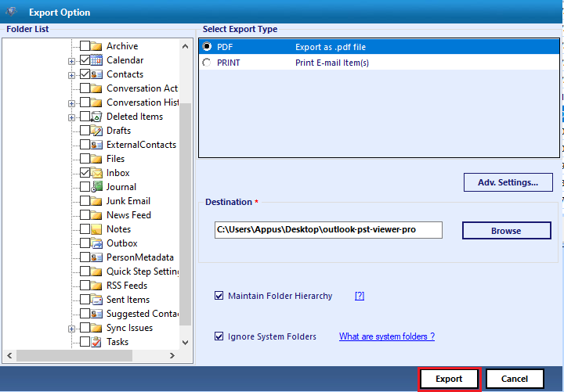Click the Tasks folder icon
Image resolution: width=564 pixels, height=392 pixels.
(97, 342)
